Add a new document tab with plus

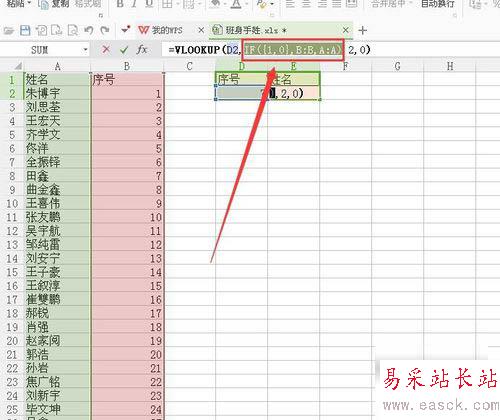[x=363, y=31]
